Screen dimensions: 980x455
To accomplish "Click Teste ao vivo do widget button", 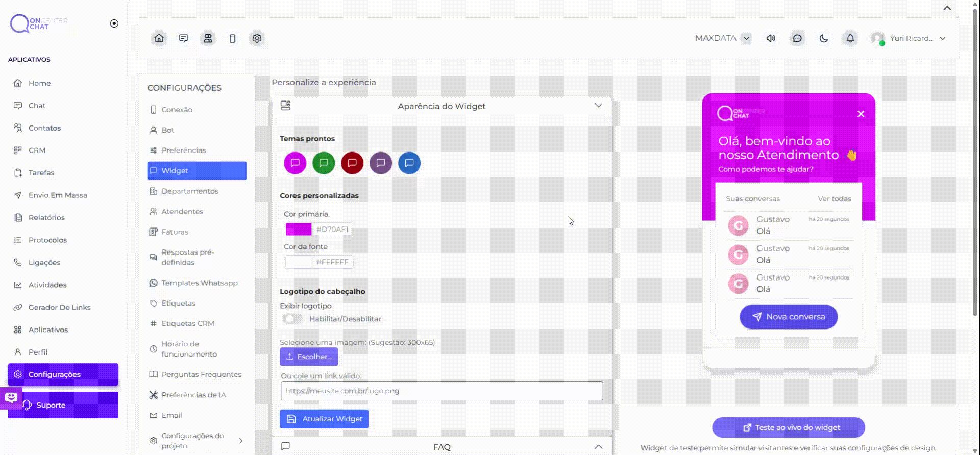I will (788, 427).
